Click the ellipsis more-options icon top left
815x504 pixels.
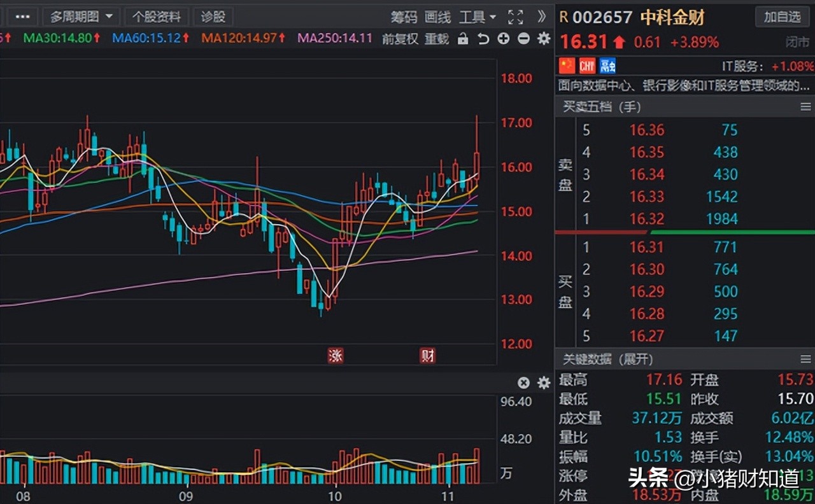[x=21, y=17]
